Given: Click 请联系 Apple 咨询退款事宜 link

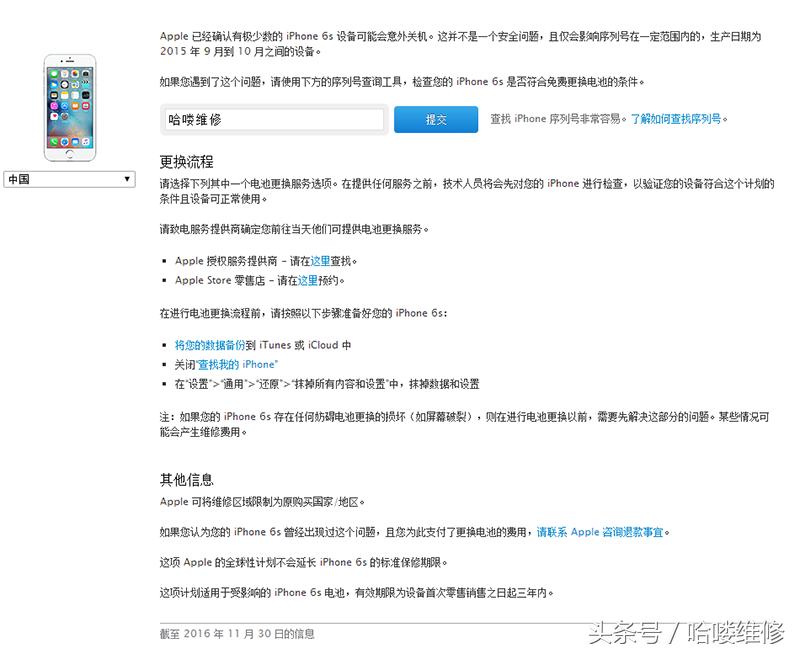Looking at the screenshot, I should pos(600,532).
